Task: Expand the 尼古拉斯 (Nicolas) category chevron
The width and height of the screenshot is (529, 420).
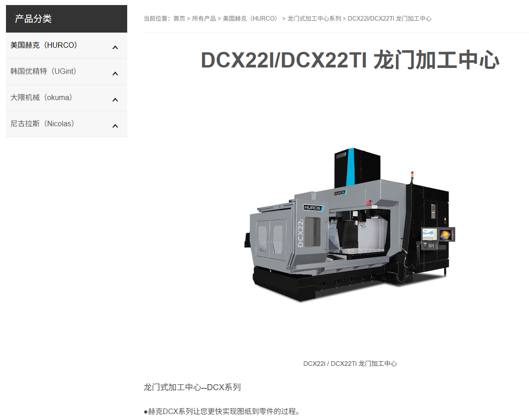Action: click(115, 126)
